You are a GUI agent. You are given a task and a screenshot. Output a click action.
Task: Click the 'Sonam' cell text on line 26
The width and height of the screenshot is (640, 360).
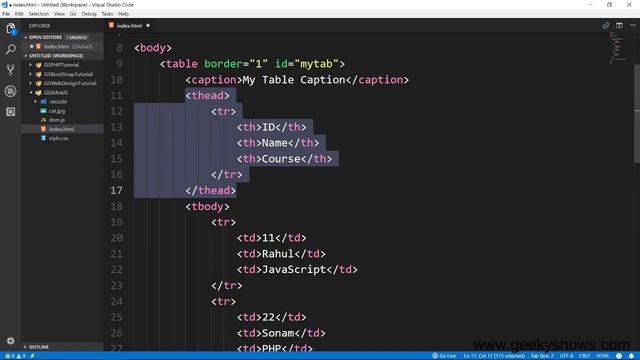pyautogui.click(x=278, y=333)
